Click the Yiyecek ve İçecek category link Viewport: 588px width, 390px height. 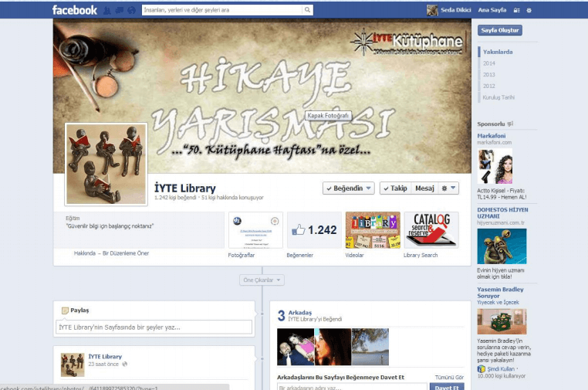pyautogui.click(x=498, y=302)
